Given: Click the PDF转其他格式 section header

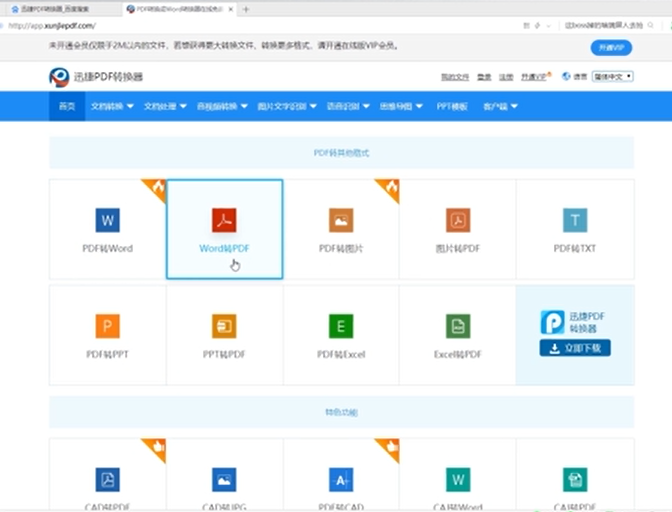Looking at the screenshot, I should coord(341,153).
